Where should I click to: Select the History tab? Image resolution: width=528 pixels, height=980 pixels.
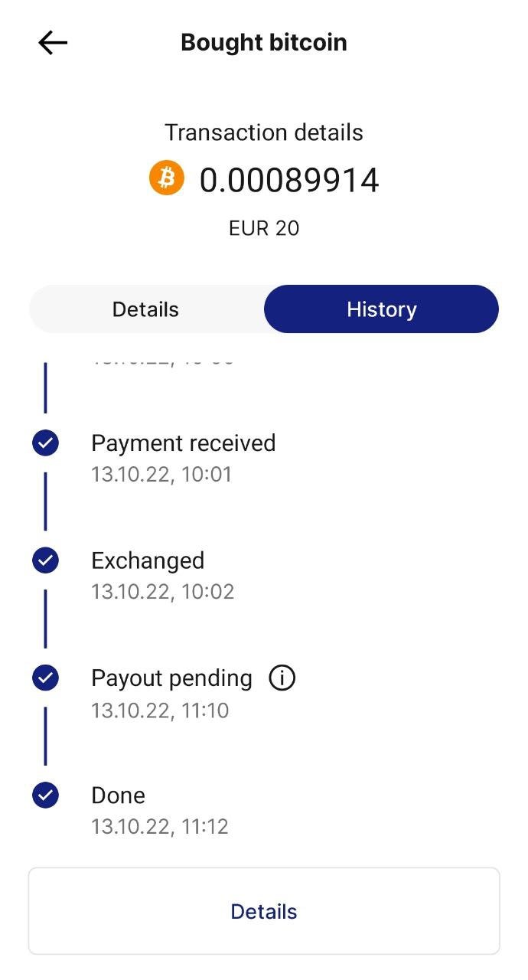pyautogui.click(x=380, y=309)
